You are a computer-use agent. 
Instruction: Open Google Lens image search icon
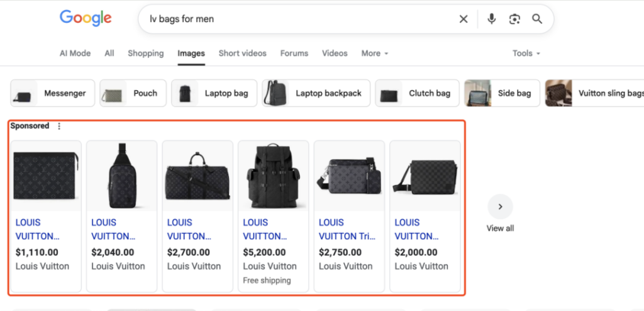pos(514,19)
